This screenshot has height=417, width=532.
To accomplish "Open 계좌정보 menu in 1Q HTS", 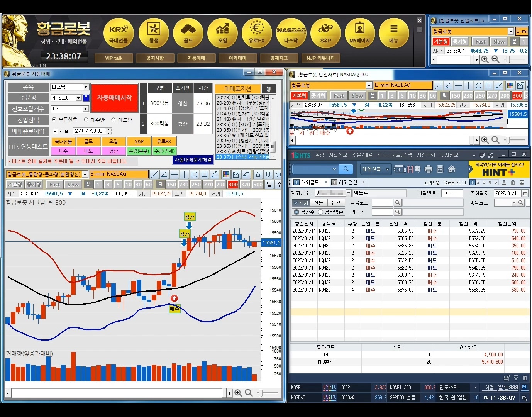I will pos(338,155).
